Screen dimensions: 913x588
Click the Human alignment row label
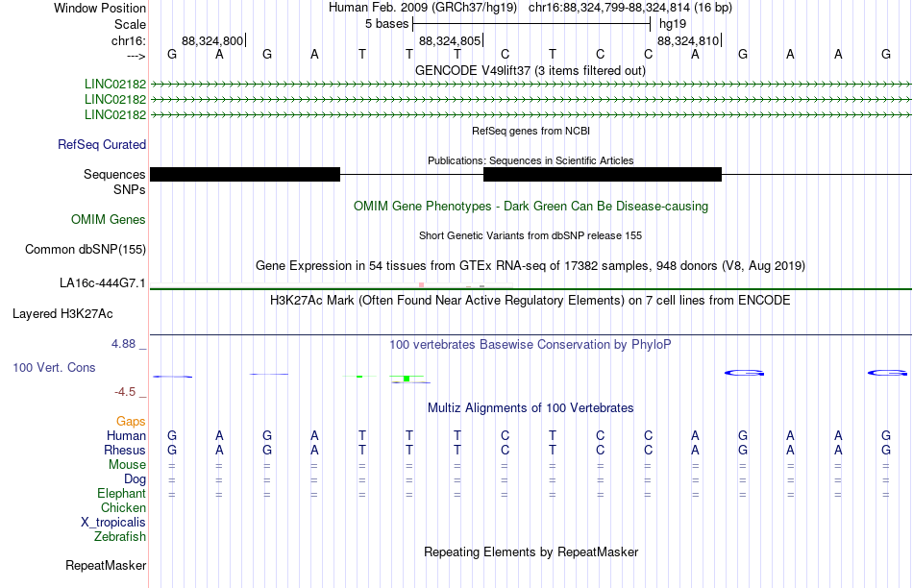pos(126,435)
